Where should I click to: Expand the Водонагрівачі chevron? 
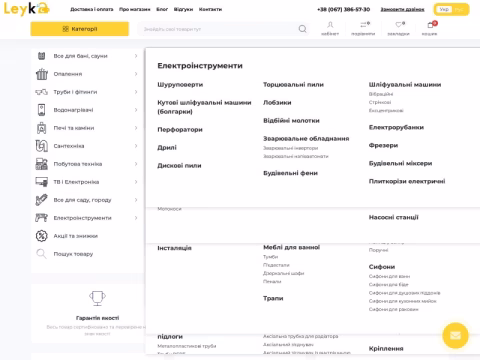[x=136, y=110]
